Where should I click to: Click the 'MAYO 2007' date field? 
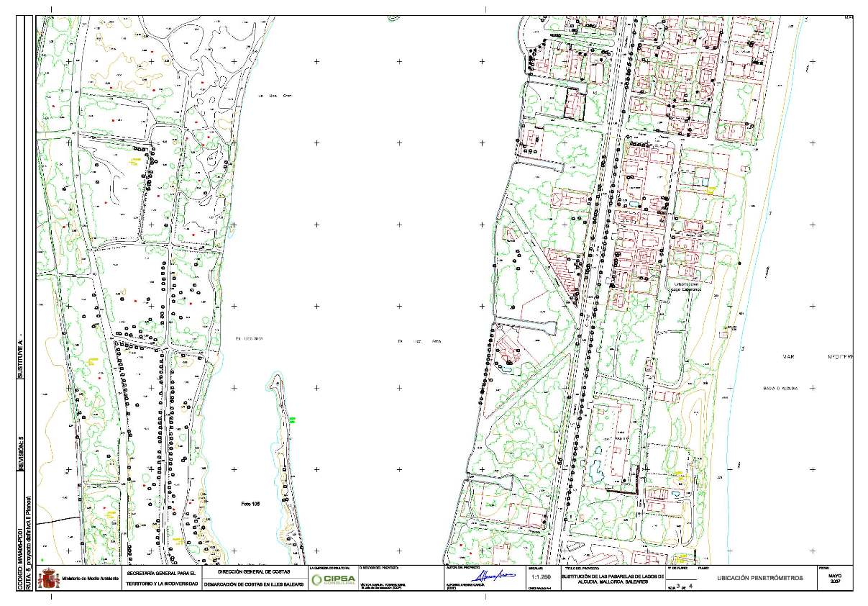pyautogui.click(x=834, y=579)
